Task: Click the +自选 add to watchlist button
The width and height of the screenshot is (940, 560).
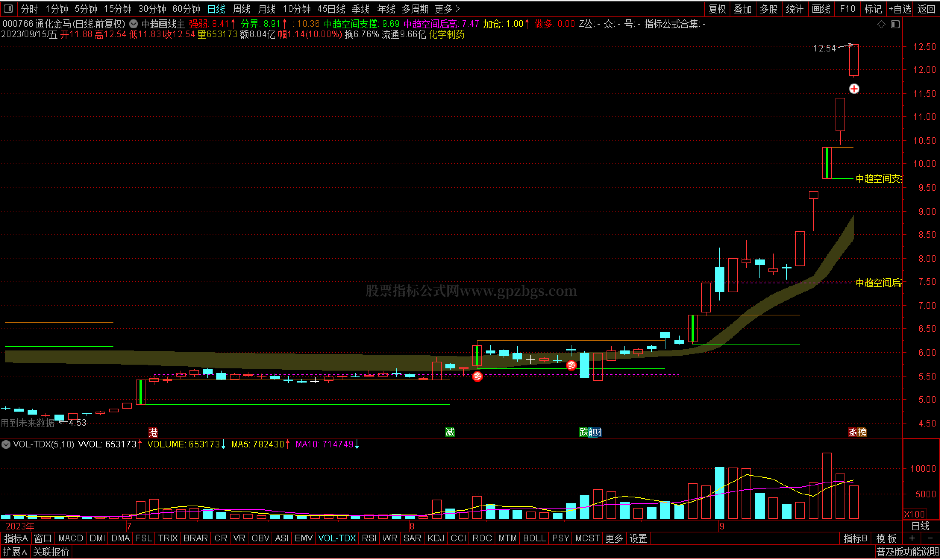Action: (900, 9)
